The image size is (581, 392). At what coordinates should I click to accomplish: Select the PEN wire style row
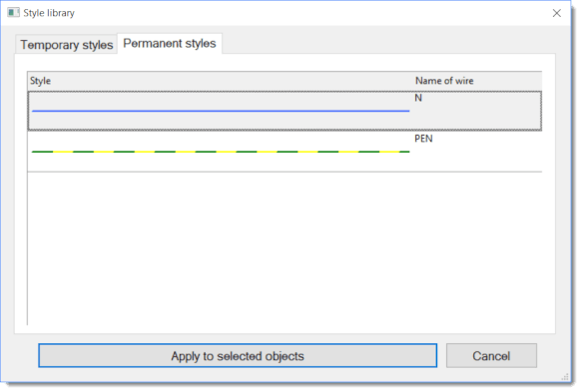click(x=285, y=152)
